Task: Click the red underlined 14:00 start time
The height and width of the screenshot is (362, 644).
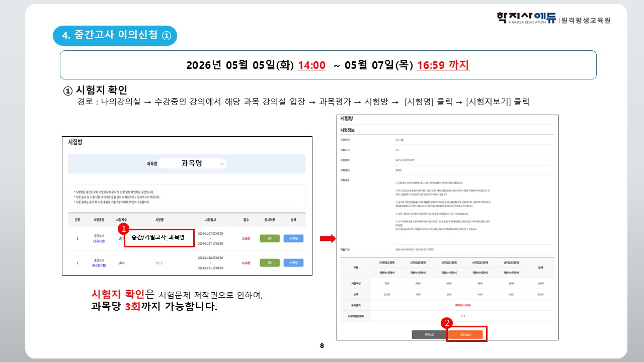Action: 311,65
